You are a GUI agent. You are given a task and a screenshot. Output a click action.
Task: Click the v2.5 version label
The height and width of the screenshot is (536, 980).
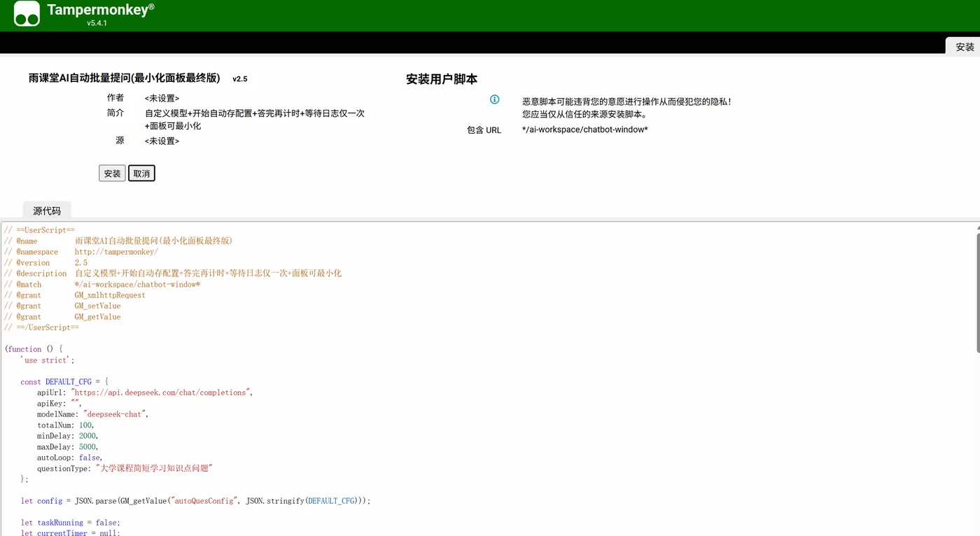coord(240,79)
